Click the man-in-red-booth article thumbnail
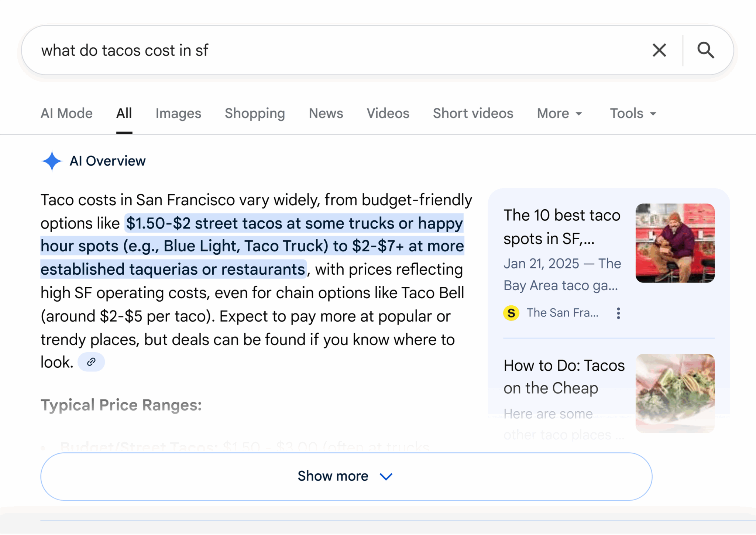The image size is (756, 535). point(675,243)
